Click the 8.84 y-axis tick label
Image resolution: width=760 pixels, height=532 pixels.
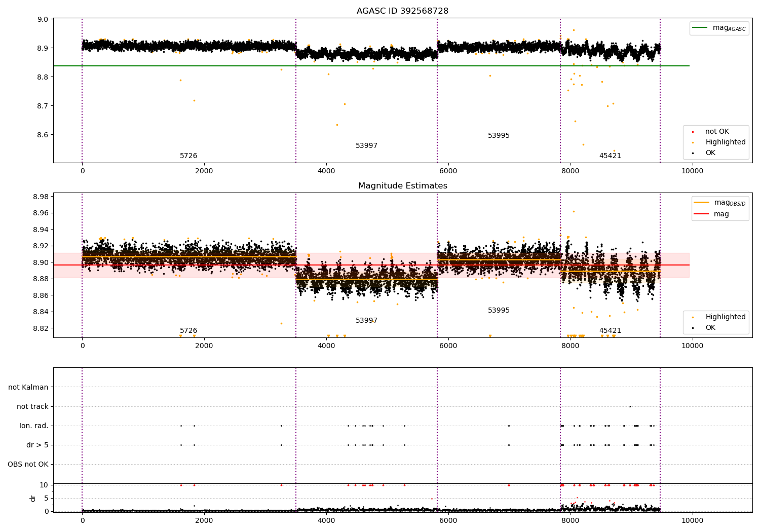point(41,312)
